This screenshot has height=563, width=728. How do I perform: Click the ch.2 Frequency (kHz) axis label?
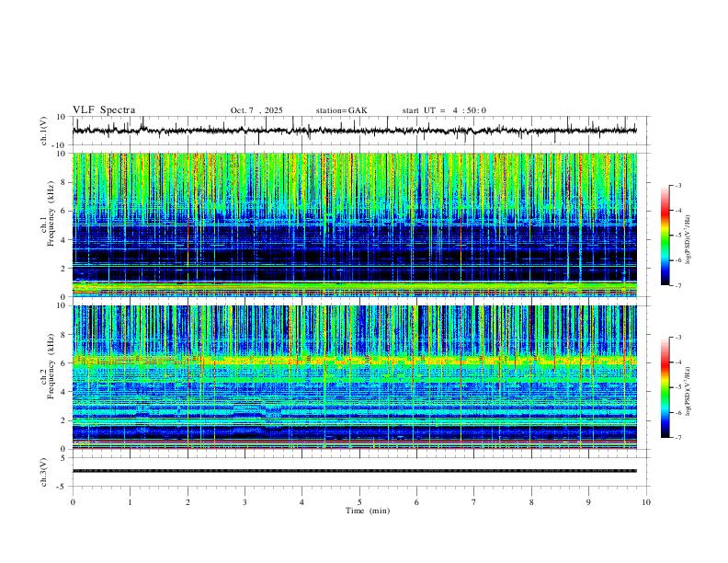tap(49, 366)
